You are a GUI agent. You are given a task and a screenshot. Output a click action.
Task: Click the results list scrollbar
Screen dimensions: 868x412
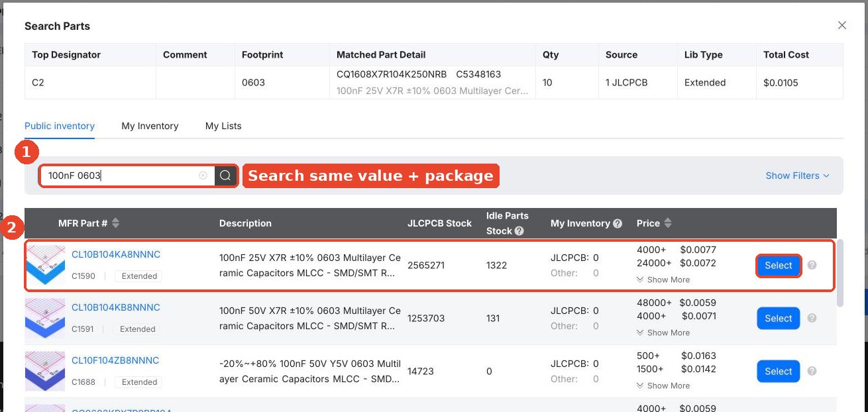840,273
